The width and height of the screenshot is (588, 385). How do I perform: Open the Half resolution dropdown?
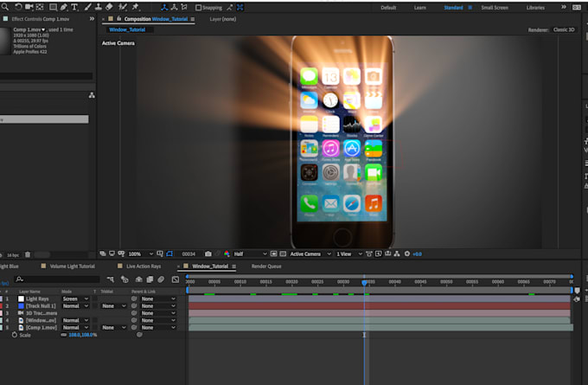point(250,254)
